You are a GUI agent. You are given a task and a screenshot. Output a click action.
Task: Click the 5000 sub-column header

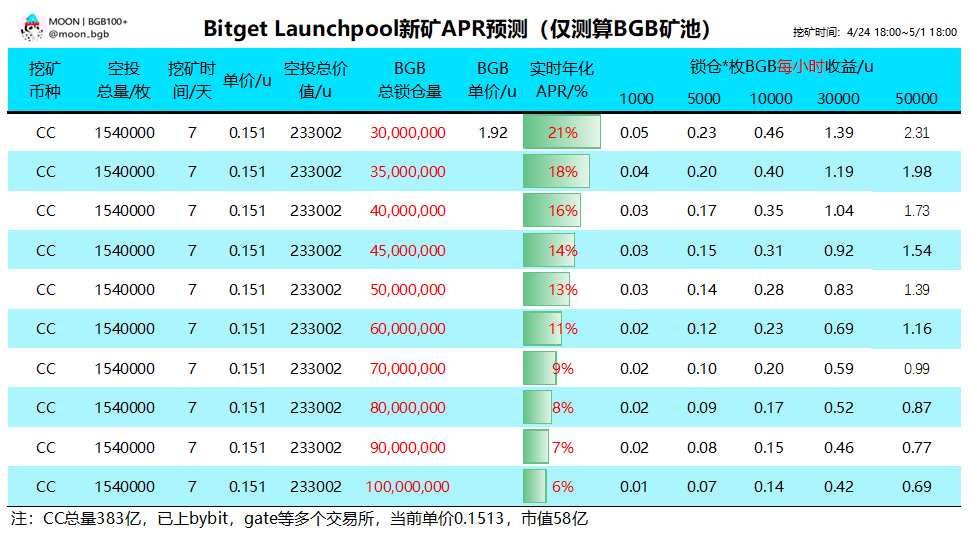pos(703,99)
